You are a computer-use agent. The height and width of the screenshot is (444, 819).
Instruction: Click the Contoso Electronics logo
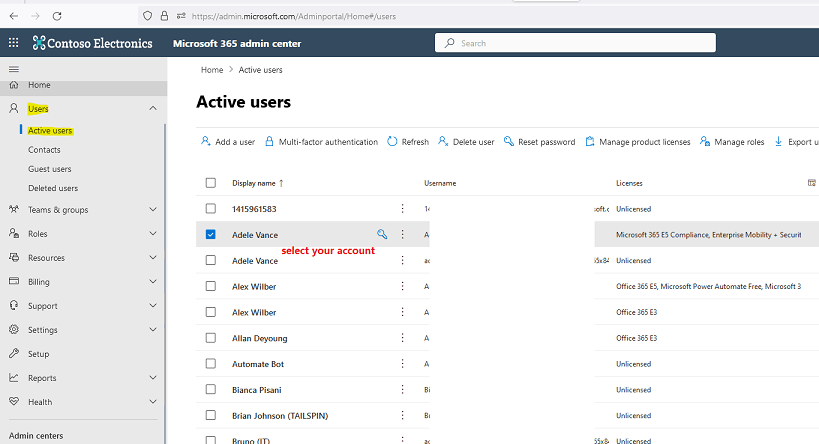click(x=92, y=43)
